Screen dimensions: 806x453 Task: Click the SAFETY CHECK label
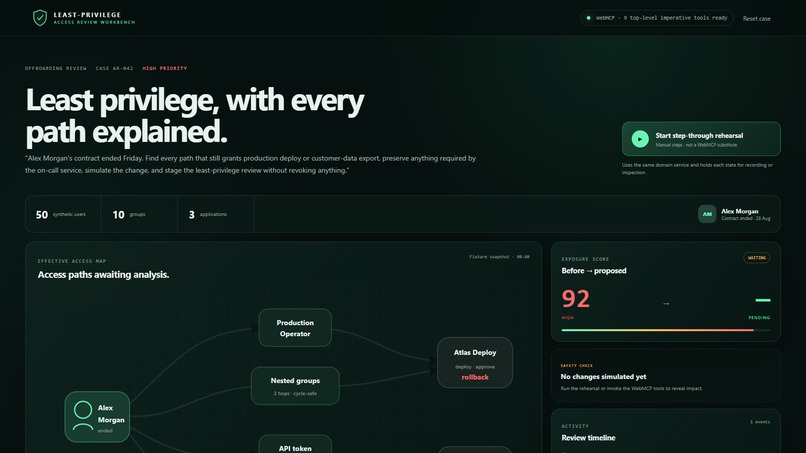(x=577, y=366)
